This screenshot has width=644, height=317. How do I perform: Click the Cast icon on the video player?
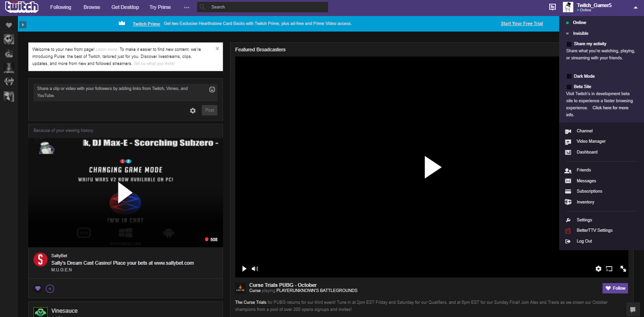point(609,268)
